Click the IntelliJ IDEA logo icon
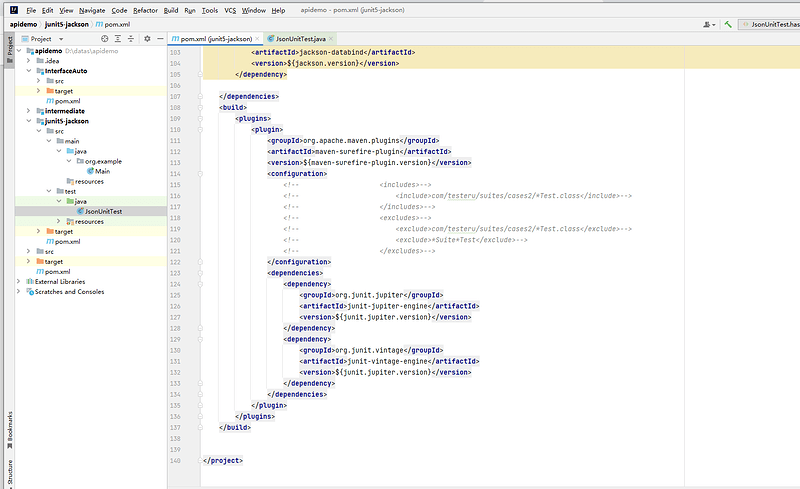800x489 pixels. (x=14, y=10)
